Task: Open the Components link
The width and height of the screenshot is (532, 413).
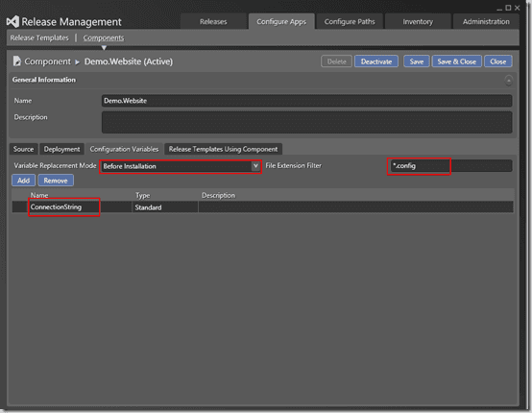Action: pyautogui.click(x=104, y=37)
